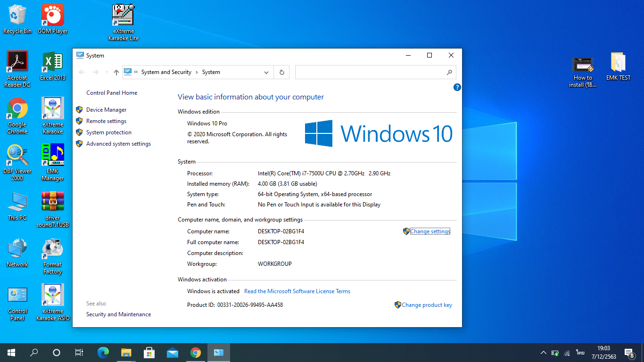The height and width of the screenshot is (362, 644).
Task: Click the shield icon beside Remote settings
Action: pos(79,121)
